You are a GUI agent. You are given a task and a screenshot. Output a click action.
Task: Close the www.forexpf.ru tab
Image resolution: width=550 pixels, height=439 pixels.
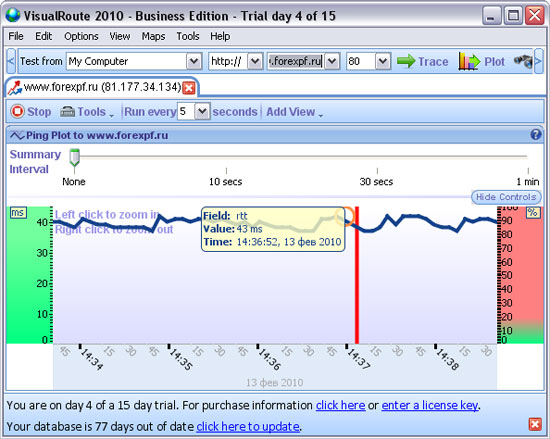[x=189, y=88]
